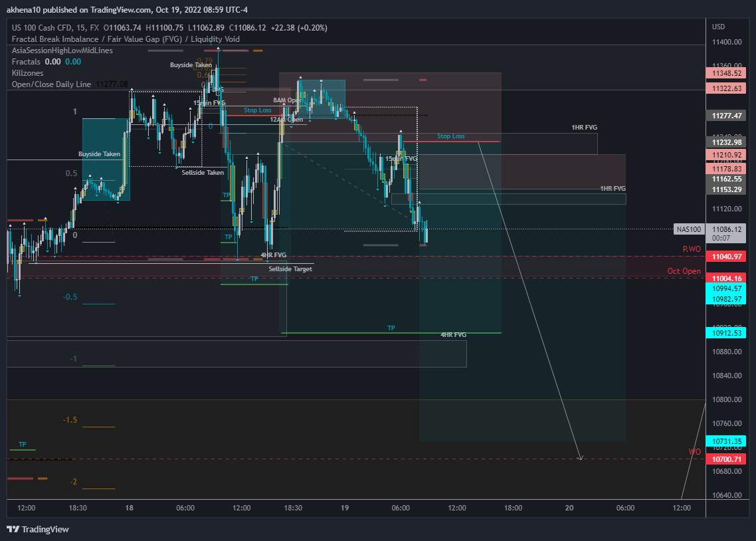The height and width of the screenshot is (541, 756).
Task: Click the 11153.29 price tag
Action: 727,189
